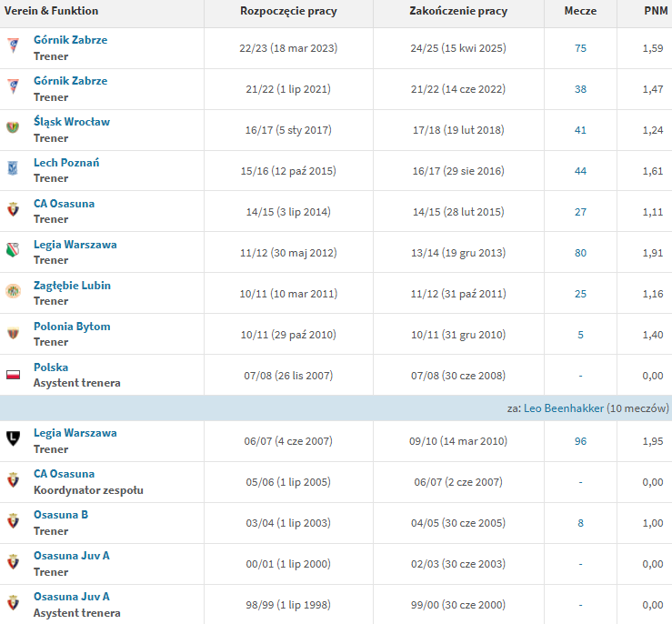Click the 5 matches link for Polonia Bytom
The image size is (672, 624).
[x=580, y=335]
